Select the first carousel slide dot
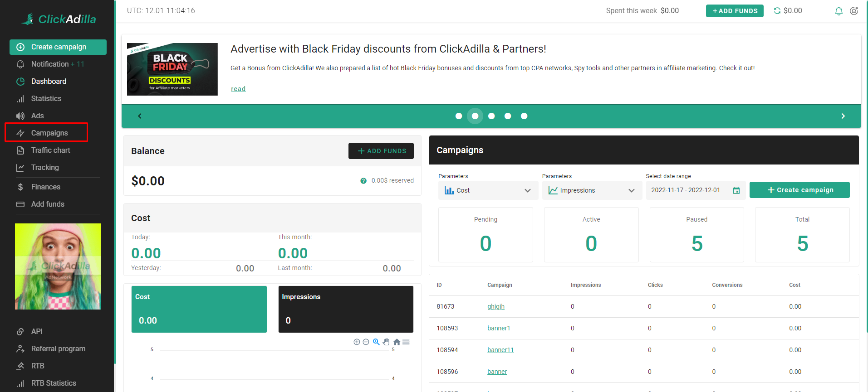Image resolution: width=868 pixels, height=392 pixels. point(459,116)
